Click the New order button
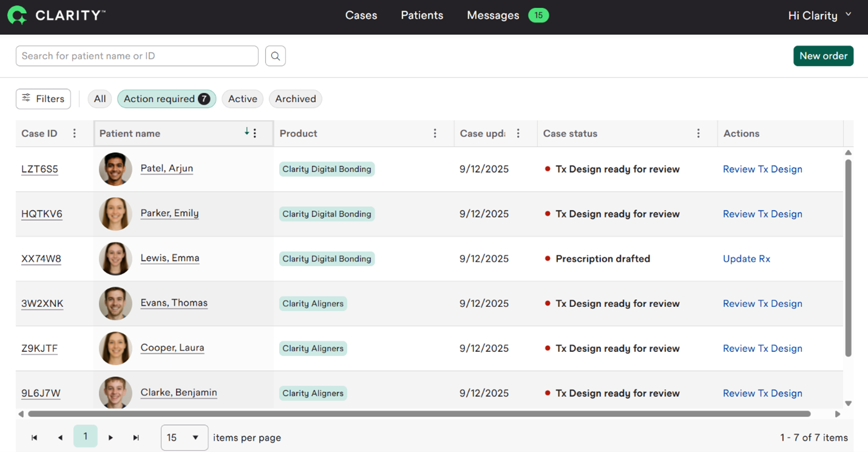 (823, 56)
